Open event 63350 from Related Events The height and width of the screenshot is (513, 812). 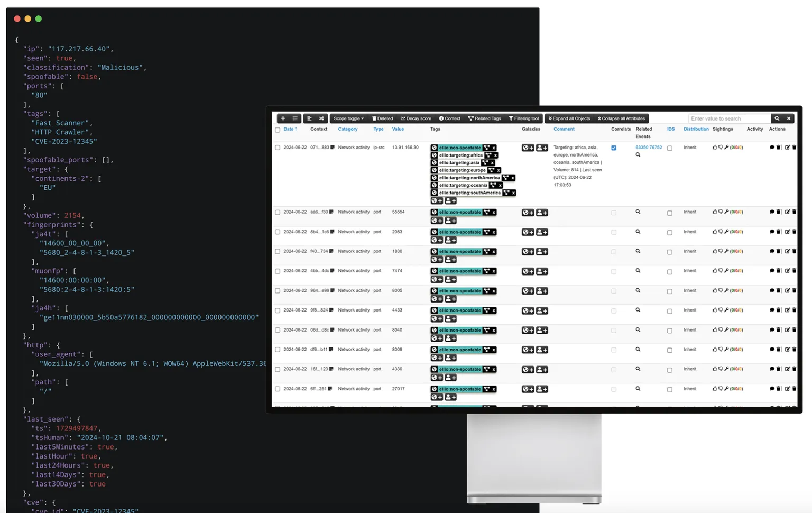(641, 147)
